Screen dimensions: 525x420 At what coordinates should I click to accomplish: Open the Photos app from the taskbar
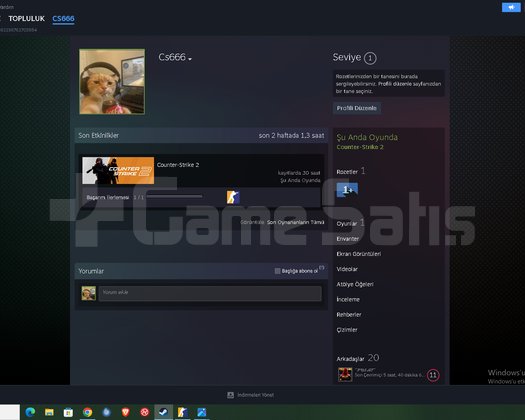(x=202, y=412)
